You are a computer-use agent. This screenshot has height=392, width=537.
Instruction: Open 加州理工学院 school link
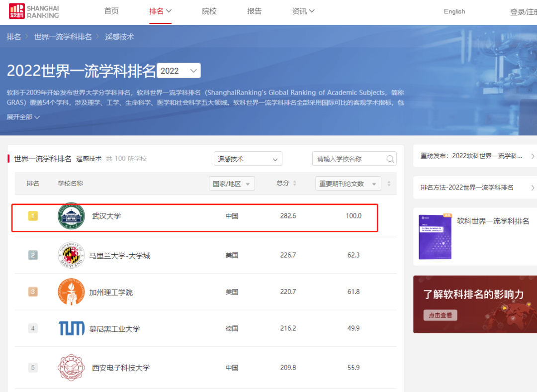(111, 293)
